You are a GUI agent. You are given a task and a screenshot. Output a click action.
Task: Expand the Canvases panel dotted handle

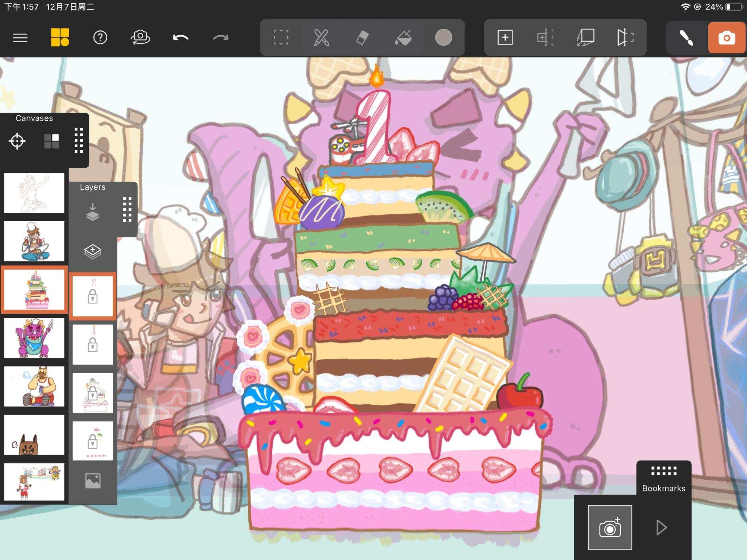(79, 140)
